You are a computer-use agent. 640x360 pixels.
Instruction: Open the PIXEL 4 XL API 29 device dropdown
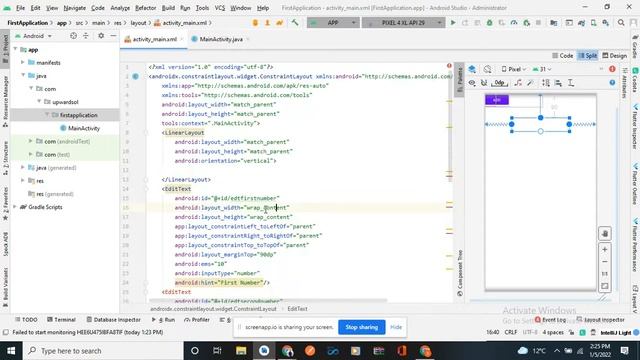[403, 23]
